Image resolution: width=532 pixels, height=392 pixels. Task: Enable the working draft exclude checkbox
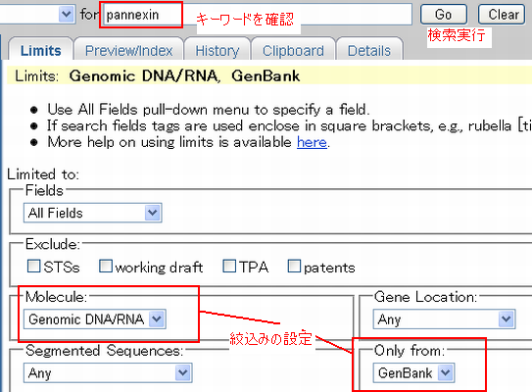coord(106,267)
